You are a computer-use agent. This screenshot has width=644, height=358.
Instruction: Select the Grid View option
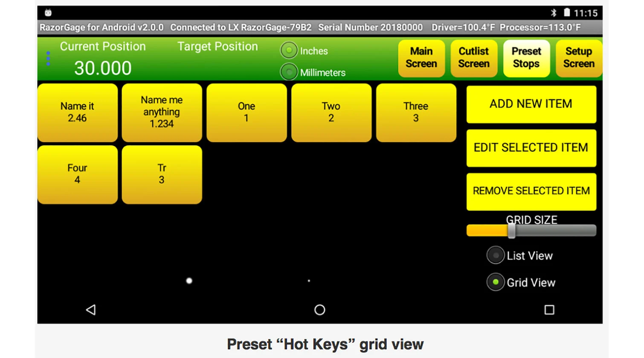click(x=496, y=282)
